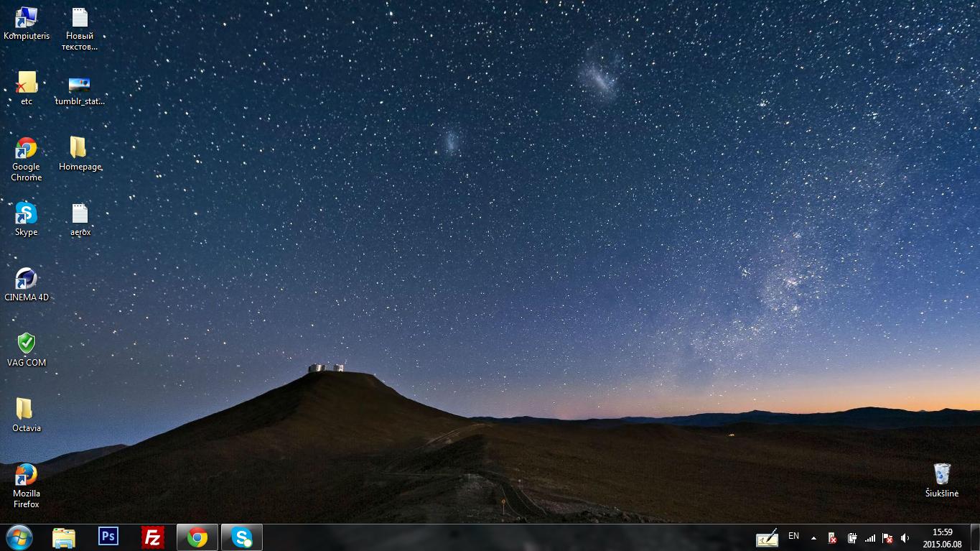Open the Action Center flag icon
This screenshot has width=980, height=551.
tap(887, 538)
